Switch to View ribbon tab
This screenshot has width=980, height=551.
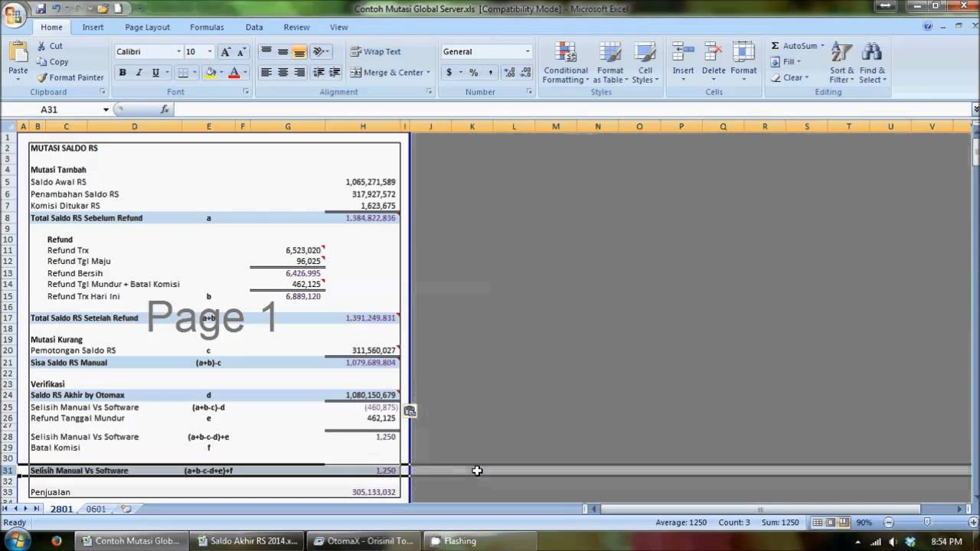pos(338,27)
